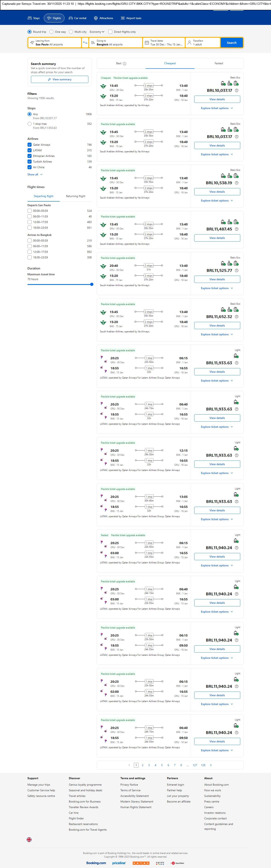Viewport: 271px width, 868px height.
Task: Select the One way radio button
Action: coord(52,32)
